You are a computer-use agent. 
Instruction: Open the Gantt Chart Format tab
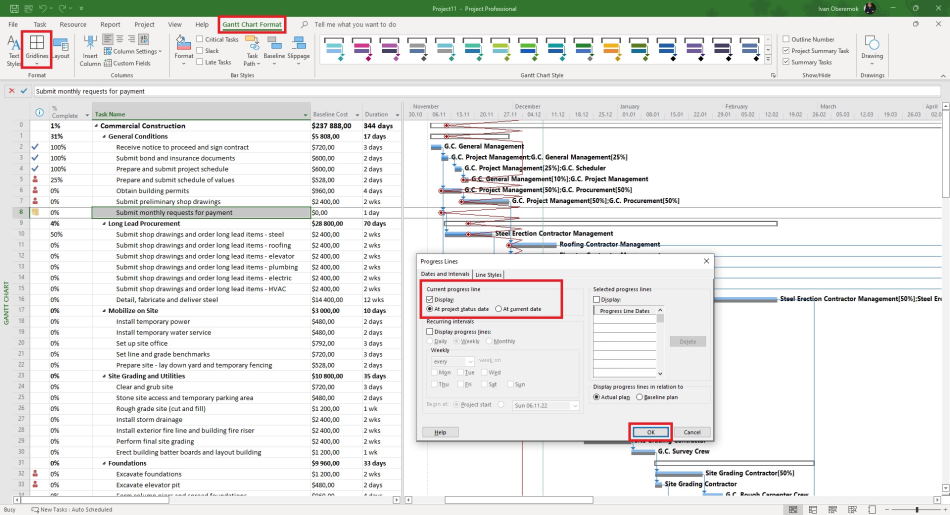point(252,24)
